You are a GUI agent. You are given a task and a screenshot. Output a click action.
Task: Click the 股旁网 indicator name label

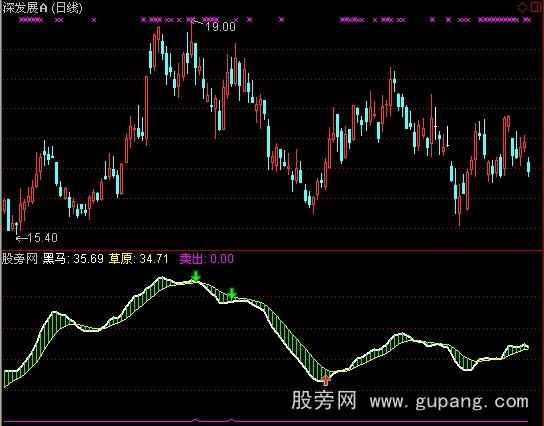pyautogui.click(x=20, y=259)
